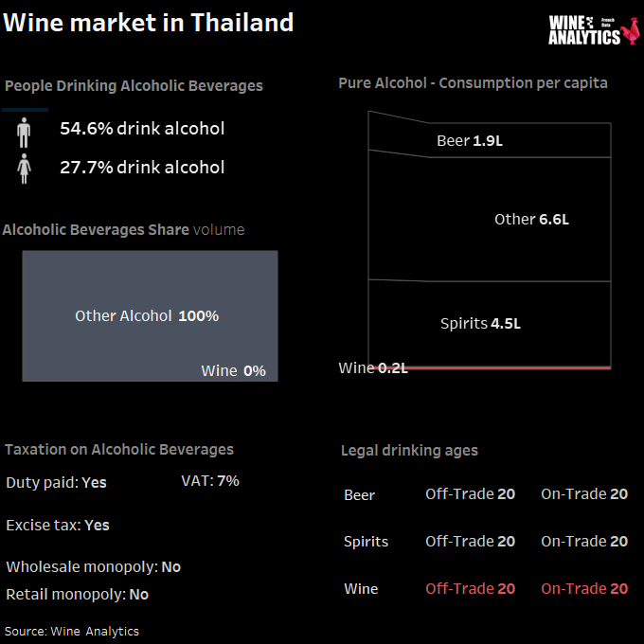Click the Wine Off-Trade 20 red text

pyautogui.click(x=471, y=588)
